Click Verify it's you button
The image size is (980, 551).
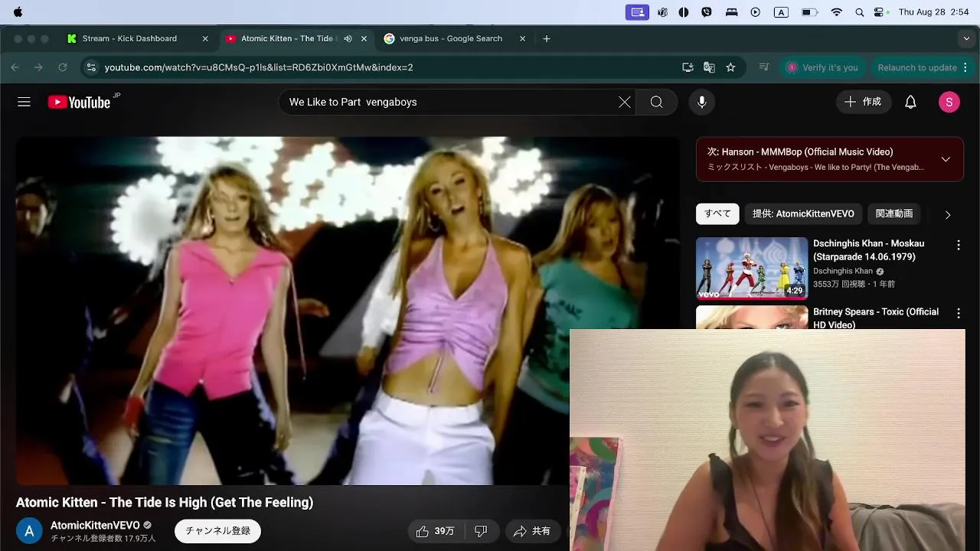(x=822, y=67)
